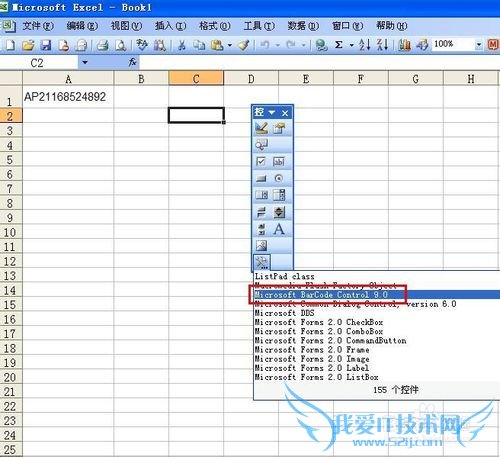The width and height of the screenshot is (500, 457).
Task: Expand the Name Box dropdown arrow
Action: pyautogui.click(x=85, y=62)
